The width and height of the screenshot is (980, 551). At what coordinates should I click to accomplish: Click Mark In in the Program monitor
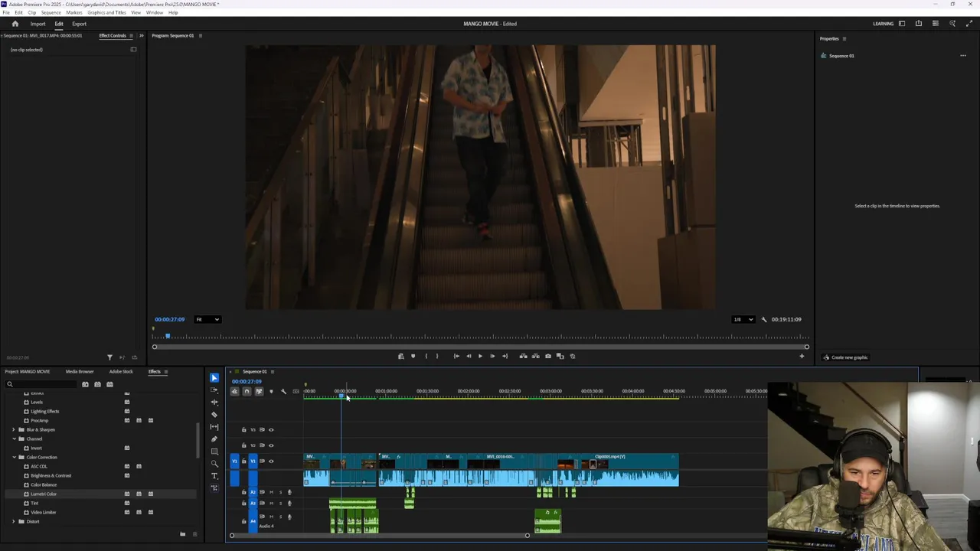pos(426,356)
